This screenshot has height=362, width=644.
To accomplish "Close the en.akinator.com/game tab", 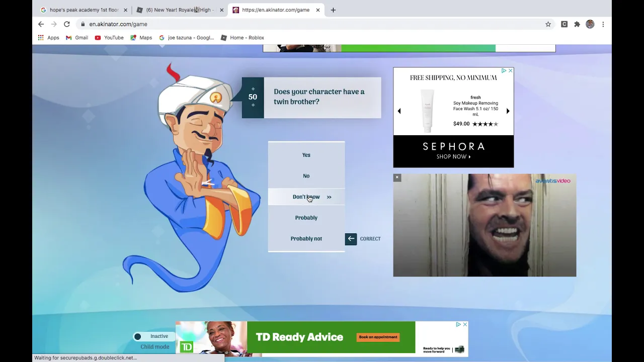I will click(x=318, y=10).
